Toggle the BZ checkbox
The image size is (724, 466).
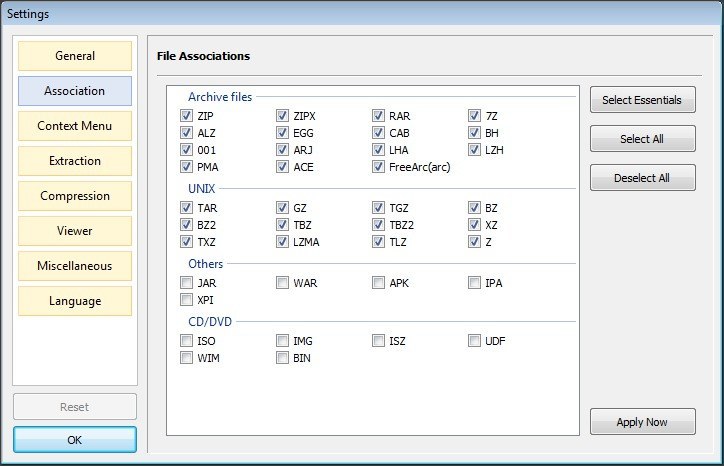tap(474, 208)
